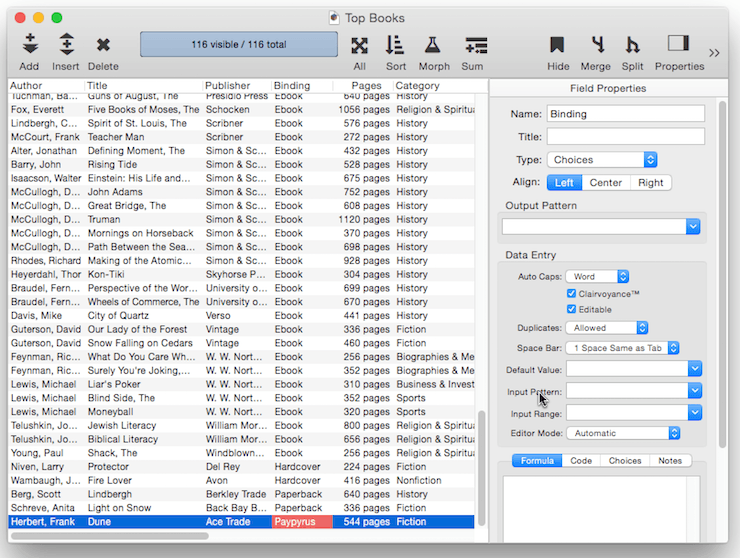The height and width of the screenshot is (558, 740).
Task: Open the Sort tool
Action: click(395, 45)
